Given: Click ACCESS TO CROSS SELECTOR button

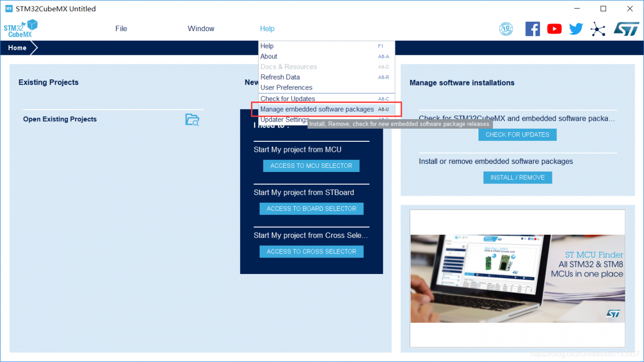Looking at the screenshot, I should coord(311,251).
